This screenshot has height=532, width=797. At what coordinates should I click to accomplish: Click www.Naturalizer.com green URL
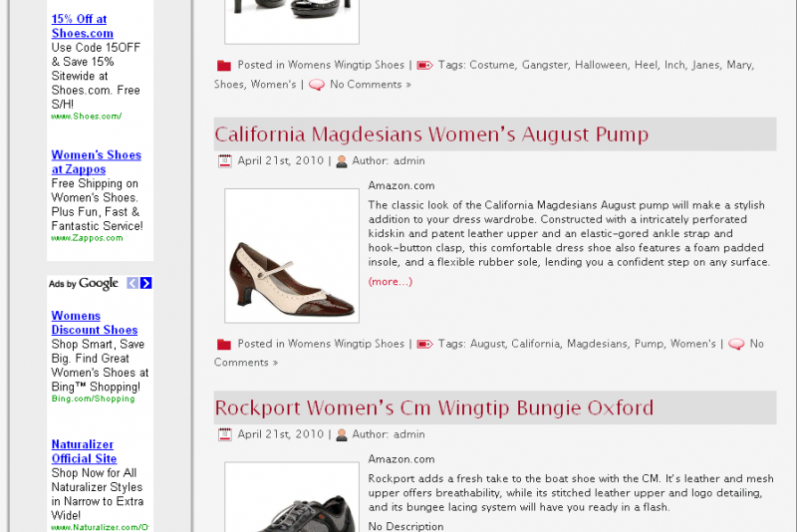point(100,527)
